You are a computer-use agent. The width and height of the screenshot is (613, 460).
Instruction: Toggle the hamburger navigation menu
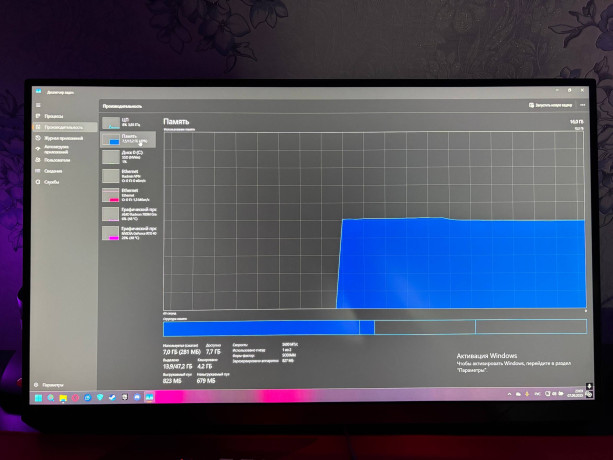click(x=38, y=105)
